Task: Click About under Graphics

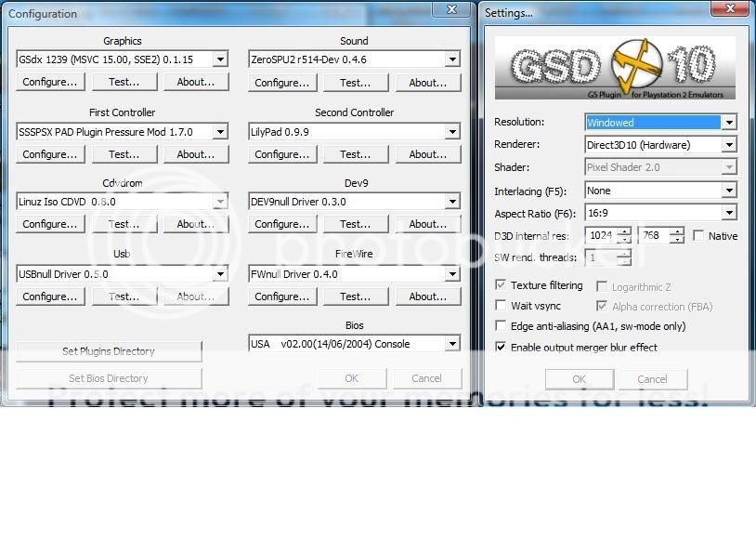Action: pyautogui.click(x=196, y=82)
